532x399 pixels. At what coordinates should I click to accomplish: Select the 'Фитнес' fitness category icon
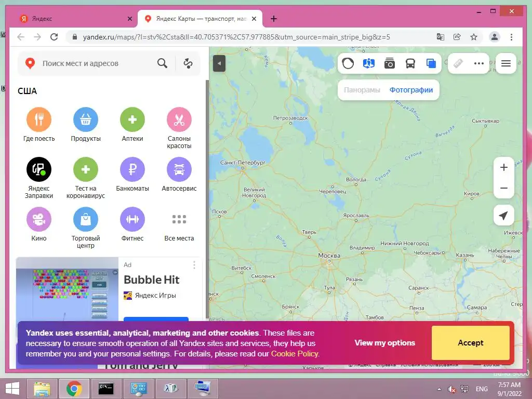[132, 219]
